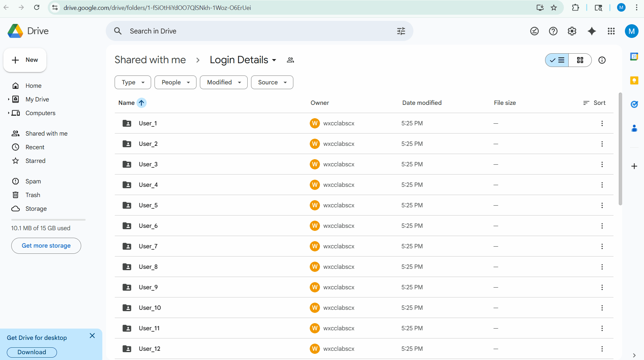Click the Get more storage button

tap(46, 246)
